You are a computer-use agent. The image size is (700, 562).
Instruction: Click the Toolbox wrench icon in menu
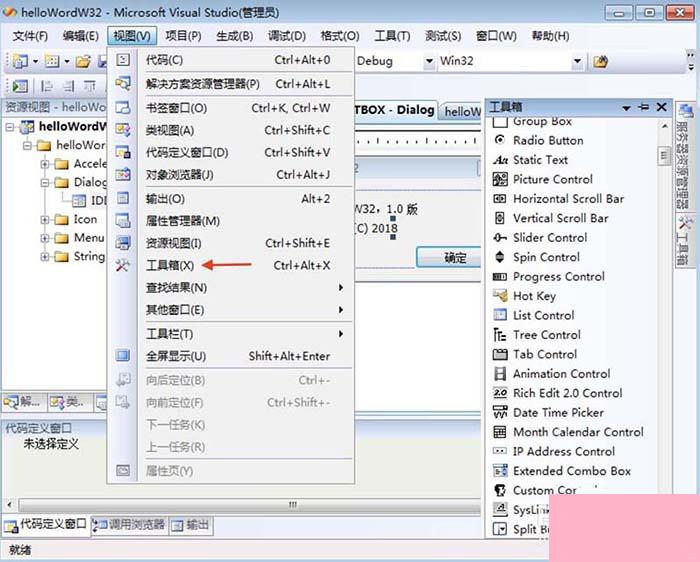tap(123, 265)
